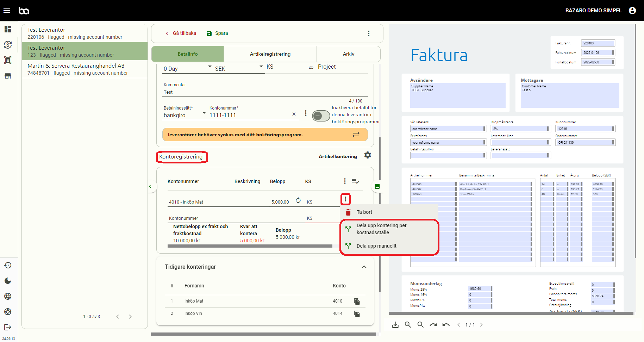Click the logout icon in the sidebar
Image resolution: width=644 pixels, height=342 pixels.
click(x=8, y=327)
